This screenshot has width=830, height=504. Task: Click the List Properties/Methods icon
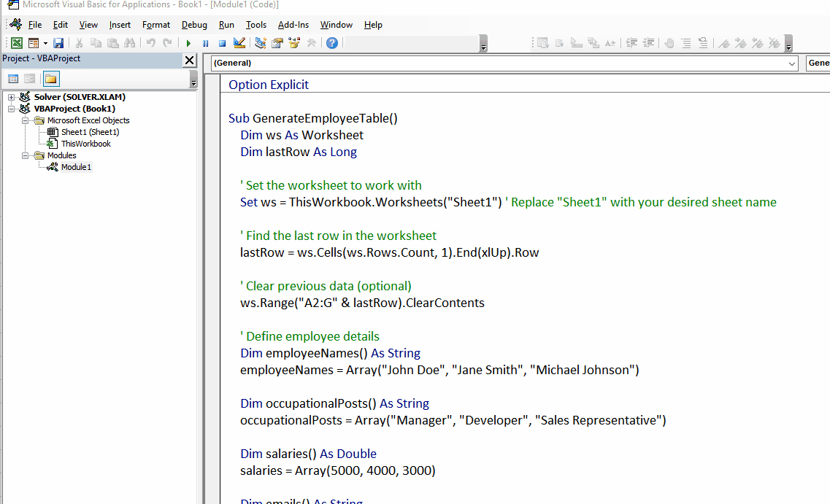pos(542,43)
